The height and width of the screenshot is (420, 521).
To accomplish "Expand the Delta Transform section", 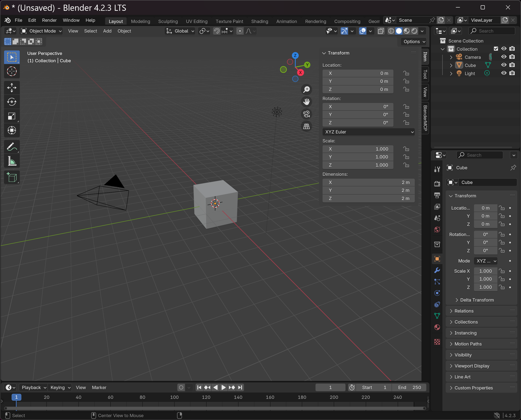I will click(477, 300).
